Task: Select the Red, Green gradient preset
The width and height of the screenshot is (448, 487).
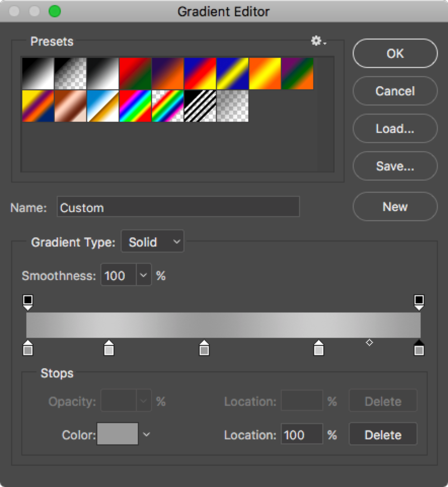Action: (x=135, y=73)
